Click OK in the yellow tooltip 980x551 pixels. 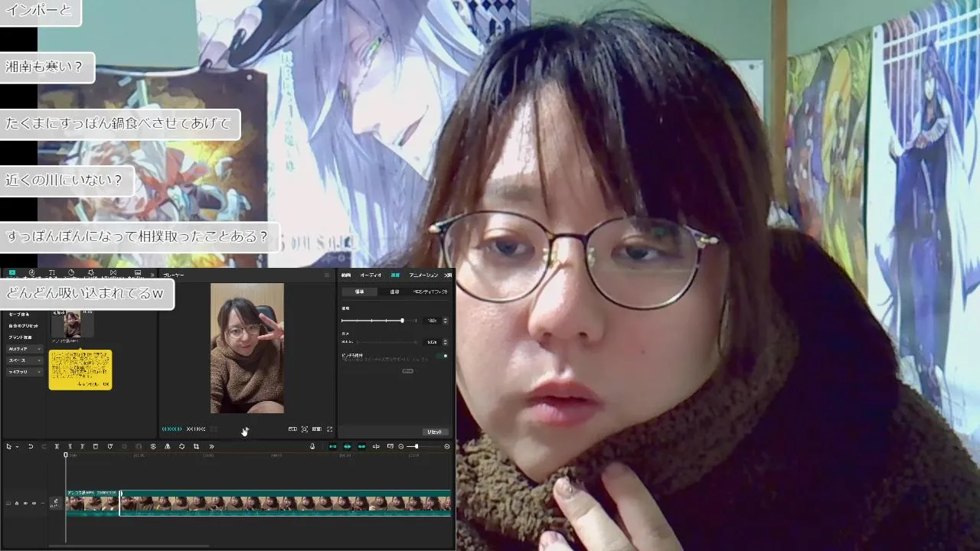click(106, 384)
